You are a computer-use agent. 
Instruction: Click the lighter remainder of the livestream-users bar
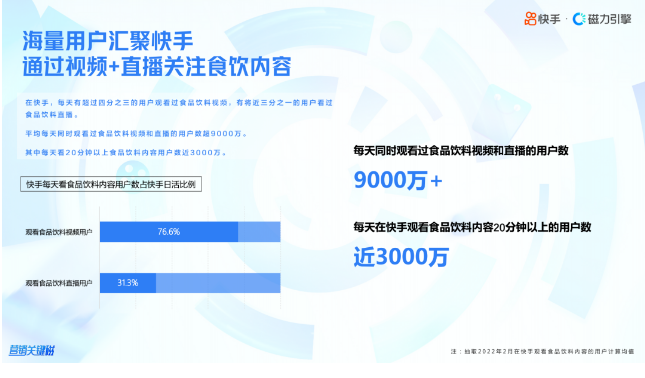[x=218, y=283]
